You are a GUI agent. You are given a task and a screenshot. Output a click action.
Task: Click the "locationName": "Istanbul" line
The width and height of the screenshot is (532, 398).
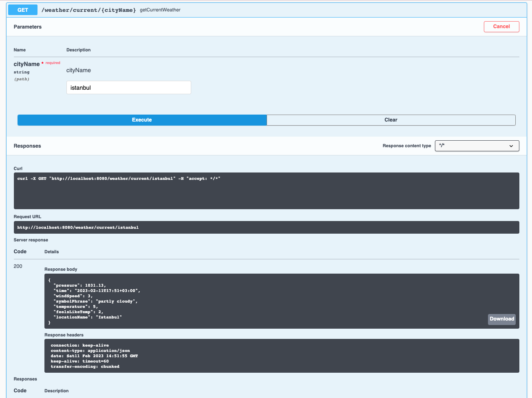click(88, 317)
